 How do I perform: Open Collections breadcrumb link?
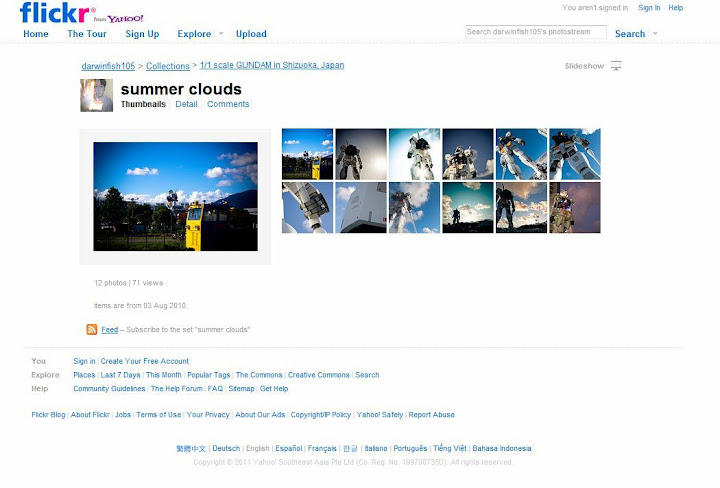(168, 66)
